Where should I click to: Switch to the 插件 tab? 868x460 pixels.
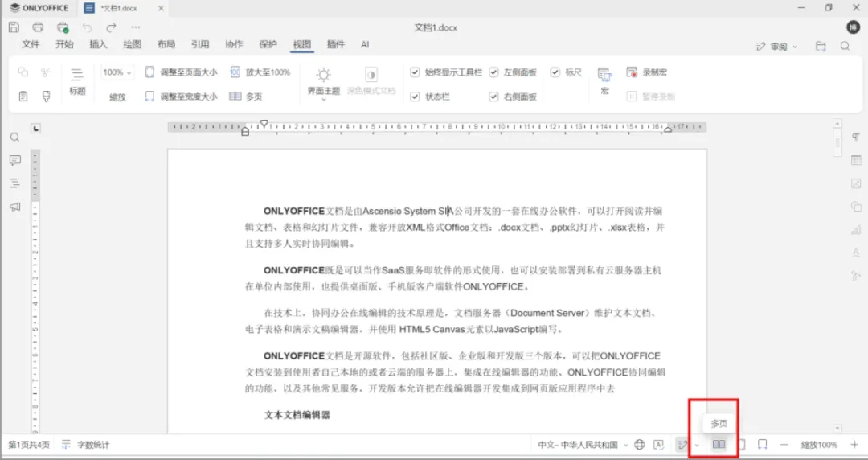point(335,44)
